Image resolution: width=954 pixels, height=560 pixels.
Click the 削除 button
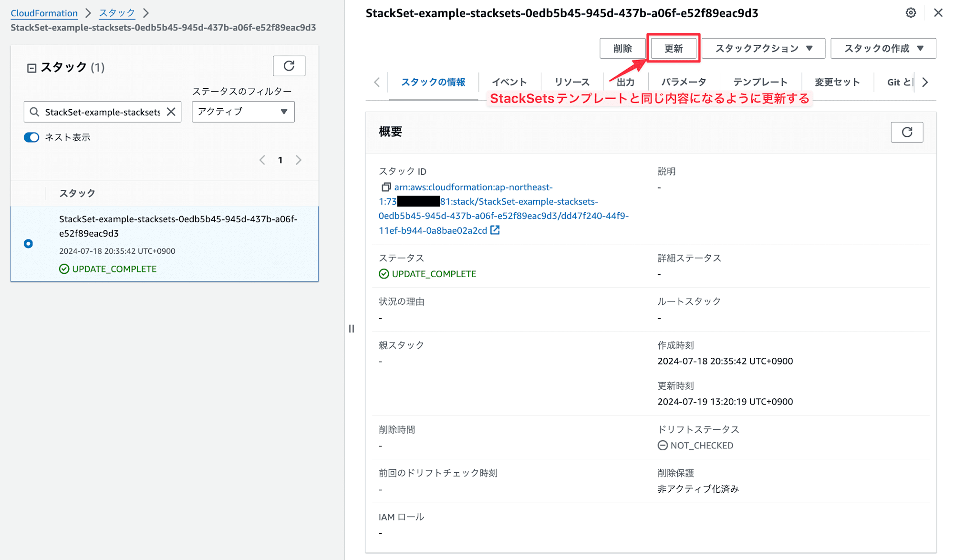tap(622, 48)
